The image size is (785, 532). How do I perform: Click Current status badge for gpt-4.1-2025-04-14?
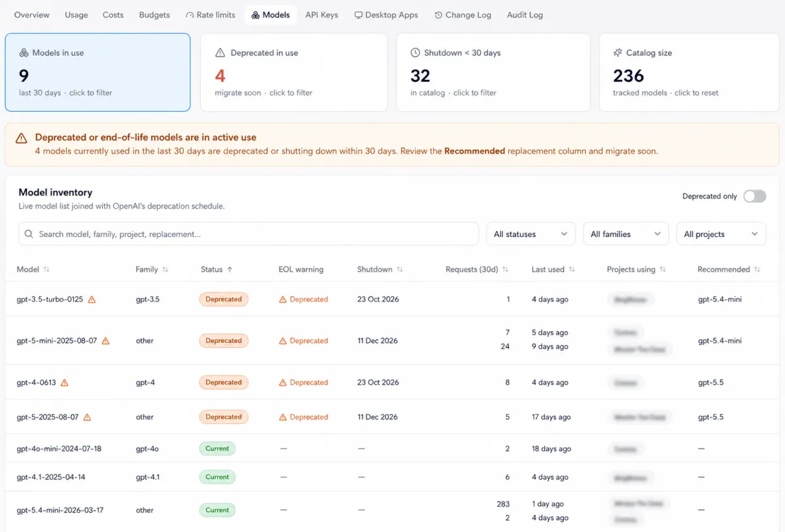click(217, 477)
